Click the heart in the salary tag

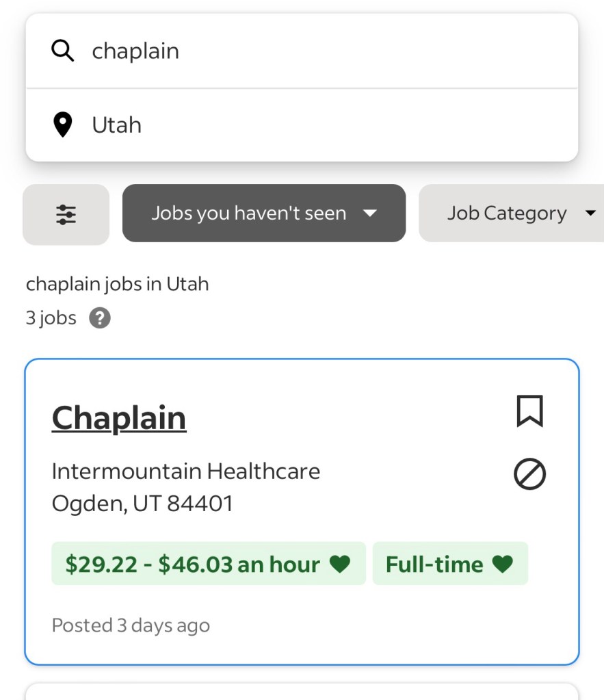pos(340,565)
